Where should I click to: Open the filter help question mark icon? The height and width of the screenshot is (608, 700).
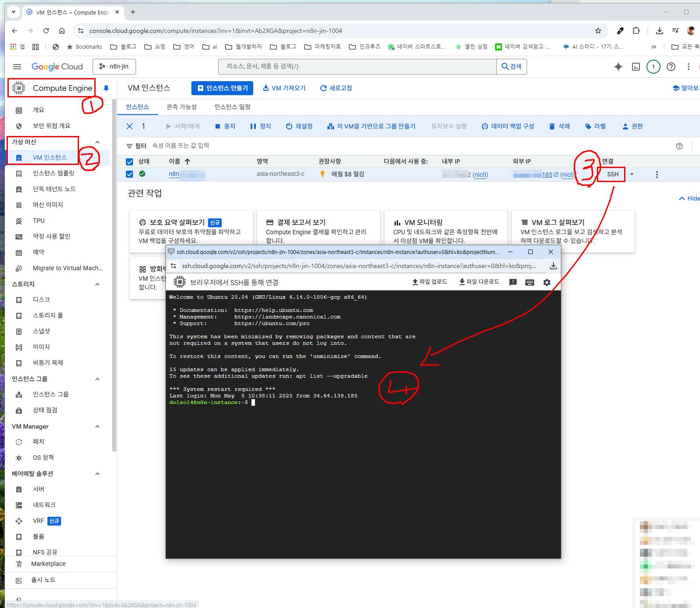click(x=679, y=146)
